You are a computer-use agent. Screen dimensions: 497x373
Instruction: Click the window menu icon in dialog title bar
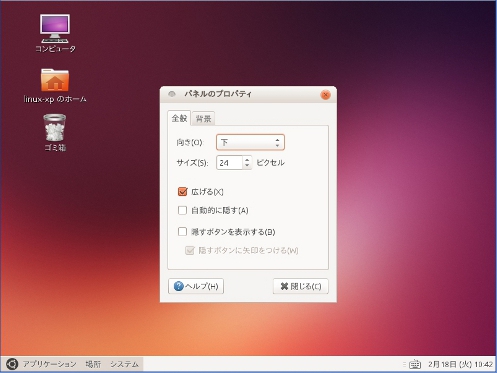pyautogui.click(x=172, y=94)
